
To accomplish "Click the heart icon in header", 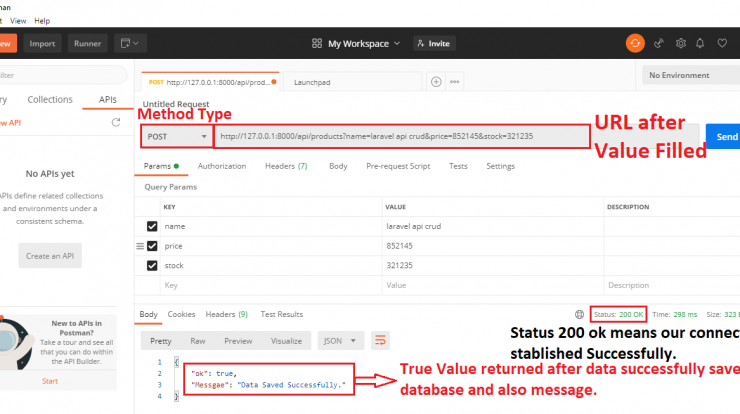I will click(x=722, y=43).
